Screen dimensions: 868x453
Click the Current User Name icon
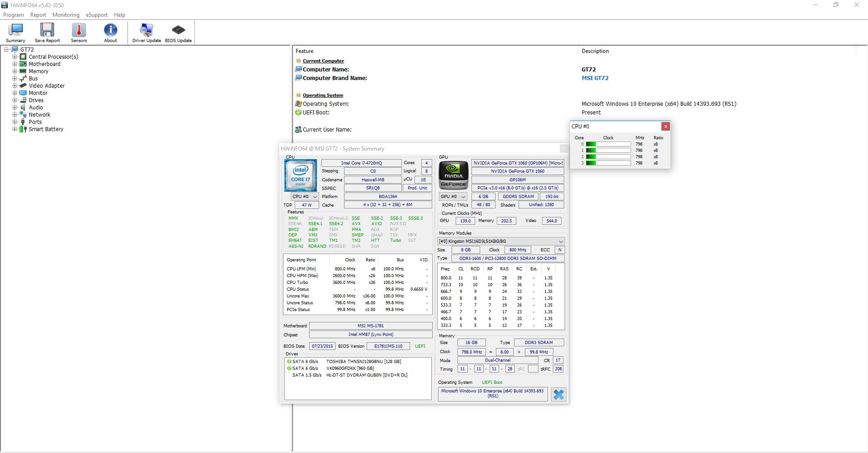[298, 130]
